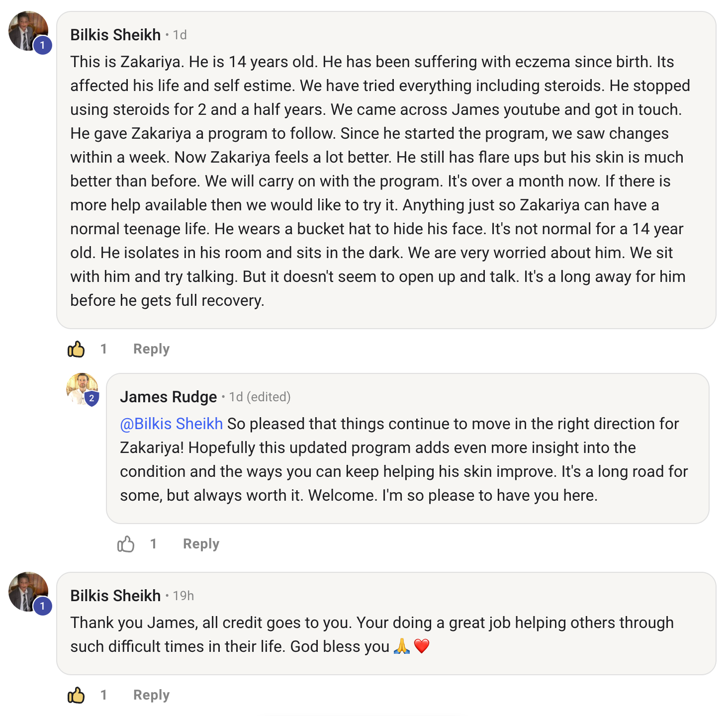Image resolution: width=728 pixels, height=716 pixels.
Task: Click Bilkis Sheikh's avatar on the 19h comment
Action: tap(27, 591)
